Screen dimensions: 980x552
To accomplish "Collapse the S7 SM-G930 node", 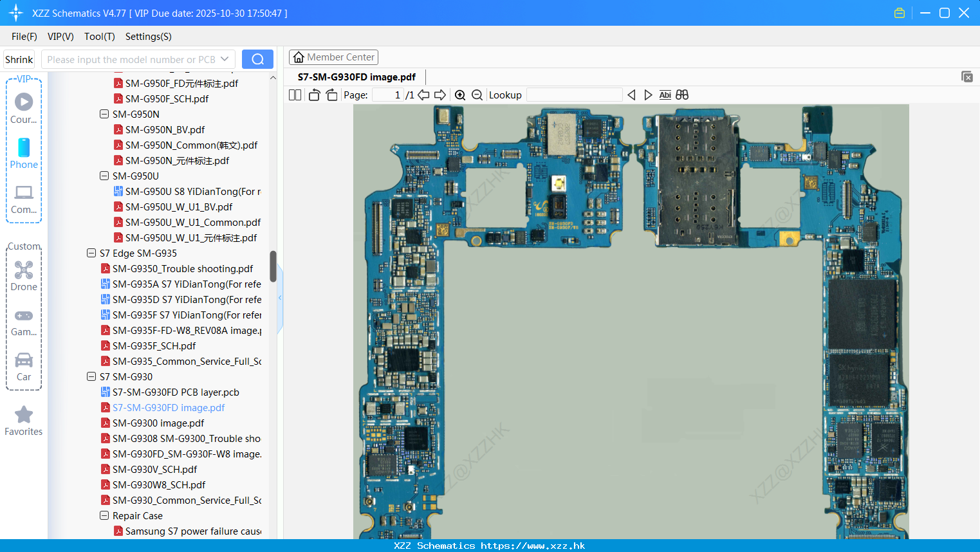I will point(91,376).
